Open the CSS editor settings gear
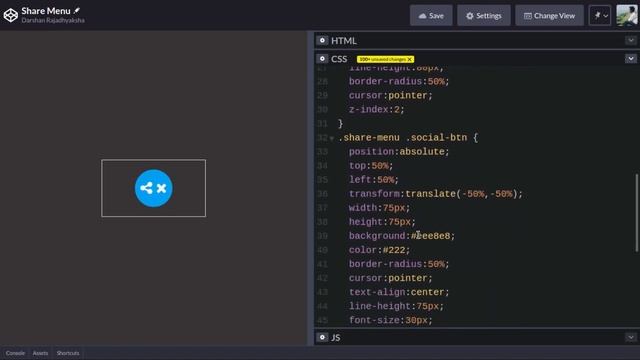The height and width of the screenshot is (360, 640). pyautogui.click(x=322, y=59)
